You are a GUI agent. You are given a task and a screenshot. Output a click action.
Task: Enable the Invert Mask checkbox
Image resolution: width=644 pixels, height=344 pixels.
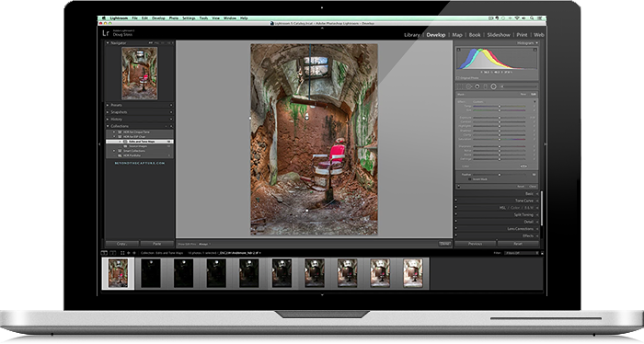pos(470,179)
